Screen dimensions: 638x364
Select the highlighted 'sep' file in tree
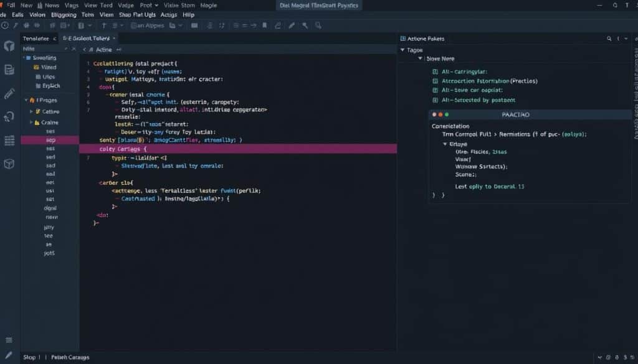50,140
